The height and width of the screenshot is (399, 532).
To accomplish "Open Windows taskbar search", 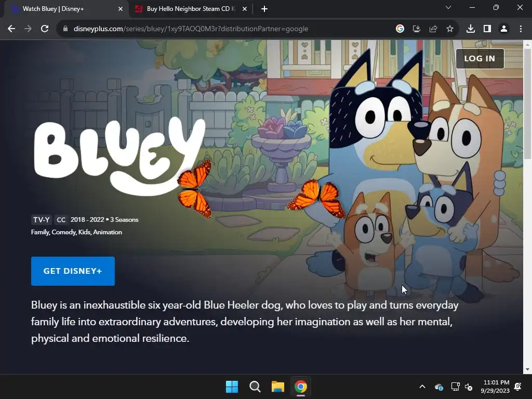I will 255,387.
